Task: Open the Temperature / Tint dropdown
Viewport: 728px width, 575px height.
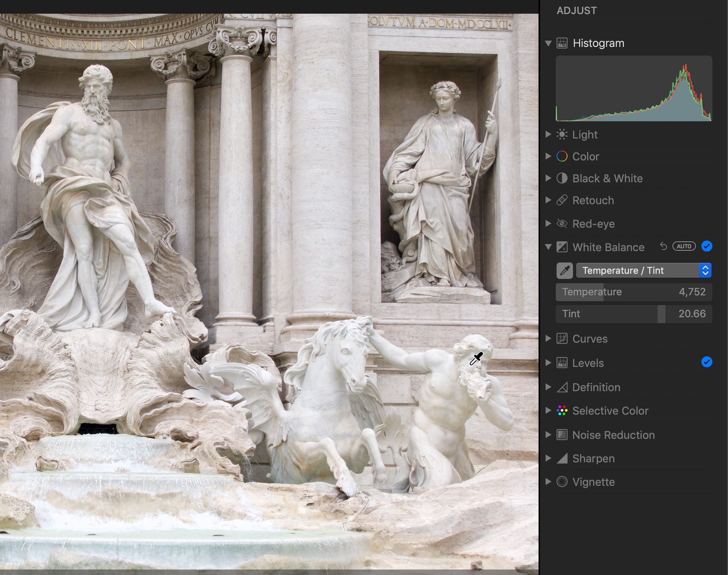Action: coord(643,270)
